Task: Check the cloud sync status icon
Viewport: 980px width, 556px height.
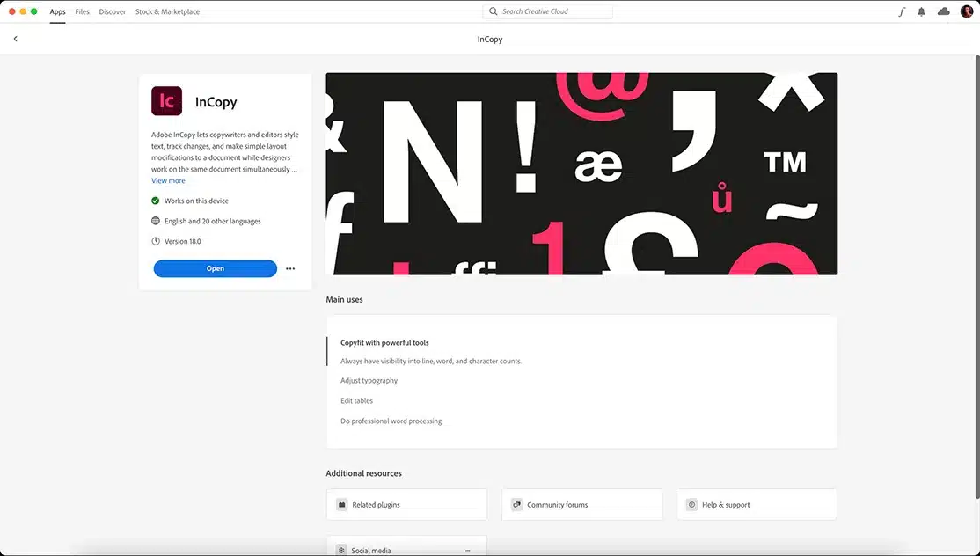Action: [944, 11]
